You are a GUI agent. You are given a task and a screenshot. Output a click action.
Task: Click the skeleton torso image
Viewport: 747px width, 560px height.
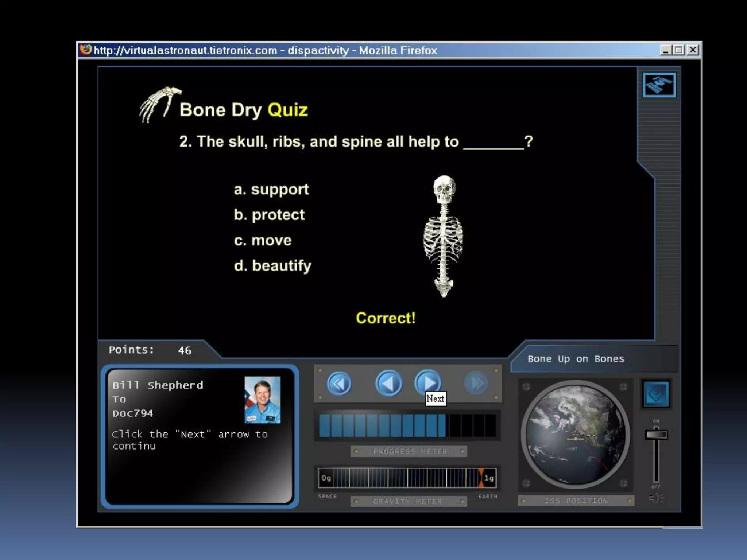click(x=443, y=236)
